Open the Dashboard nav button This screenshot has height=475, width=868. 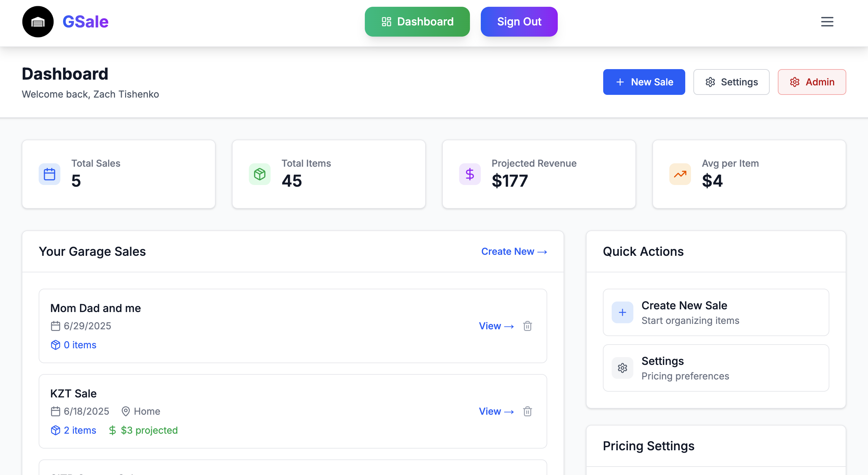pyautogui.click(x=417, y=22)
